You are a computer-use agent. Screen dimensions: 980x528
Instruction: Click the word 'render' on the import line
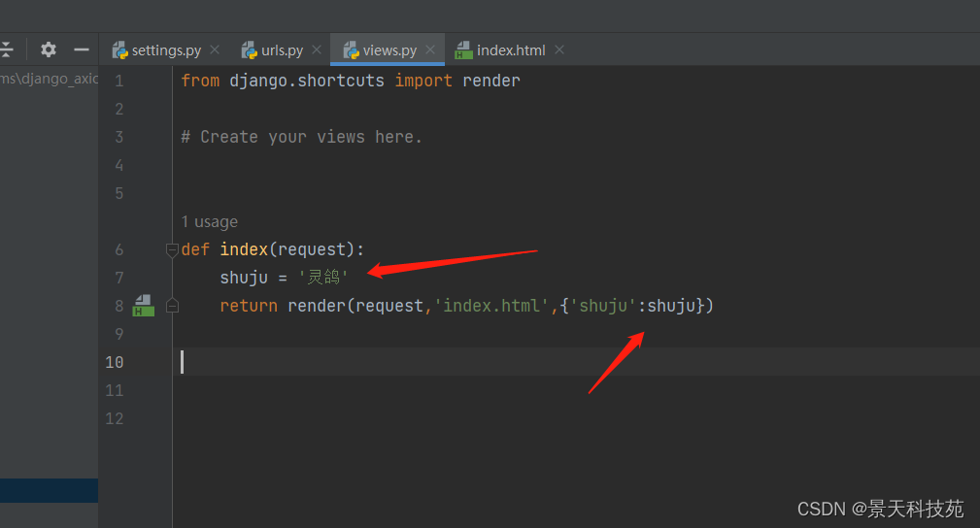click(x=491, y=81)
